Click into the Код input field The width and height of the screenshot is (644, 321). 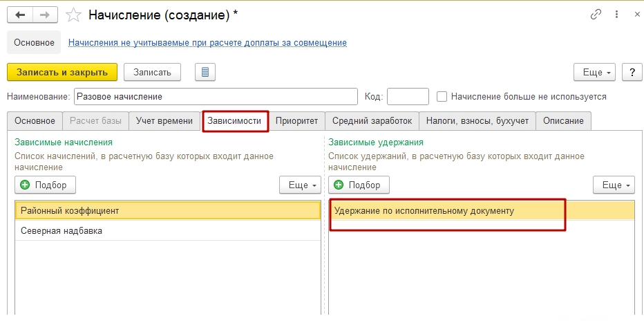pyautogui.click(x=408, y=97)
